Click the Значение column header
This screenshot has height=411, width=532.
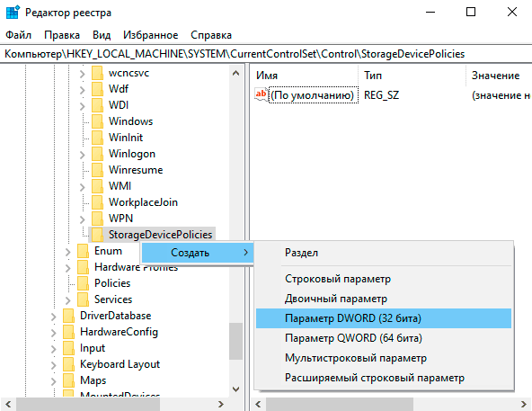click(x=499, y=75)
